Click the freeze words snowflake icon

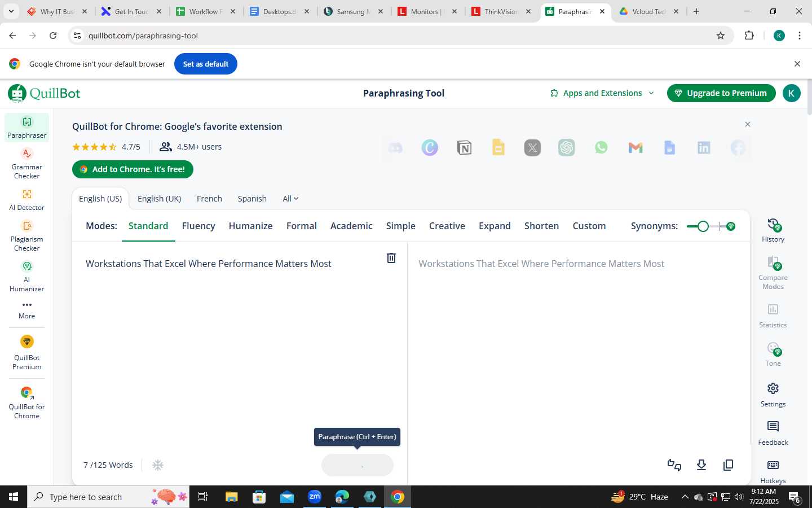pyautogui.click(x=158, y=465)
